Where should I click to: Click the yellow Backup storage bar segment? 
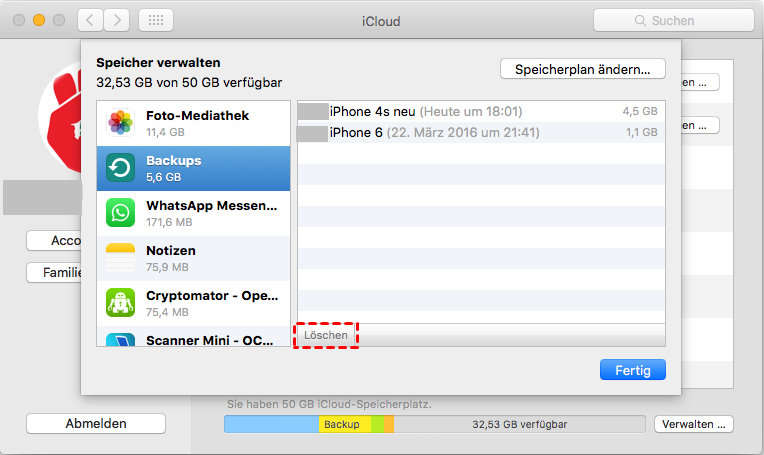(x=344, y=425)
